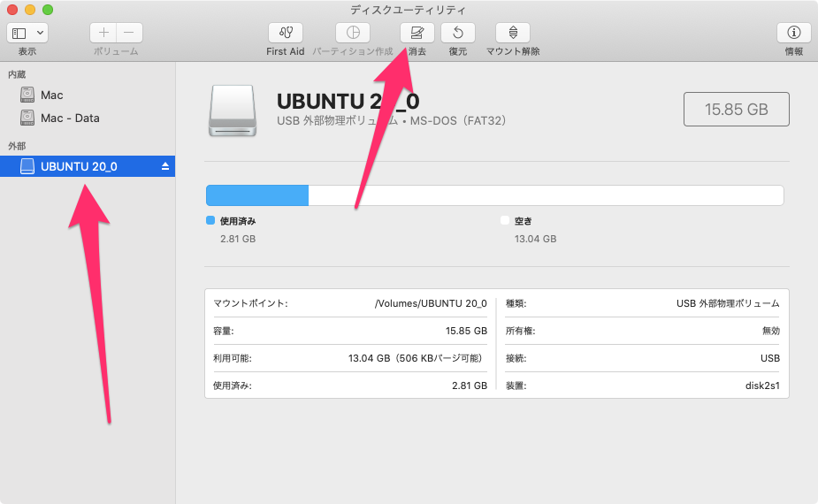Select UBUNTU 20_0 in the sidebar
Screen dimensions: 818x504
pyautogui.click(x=88, y=166)
